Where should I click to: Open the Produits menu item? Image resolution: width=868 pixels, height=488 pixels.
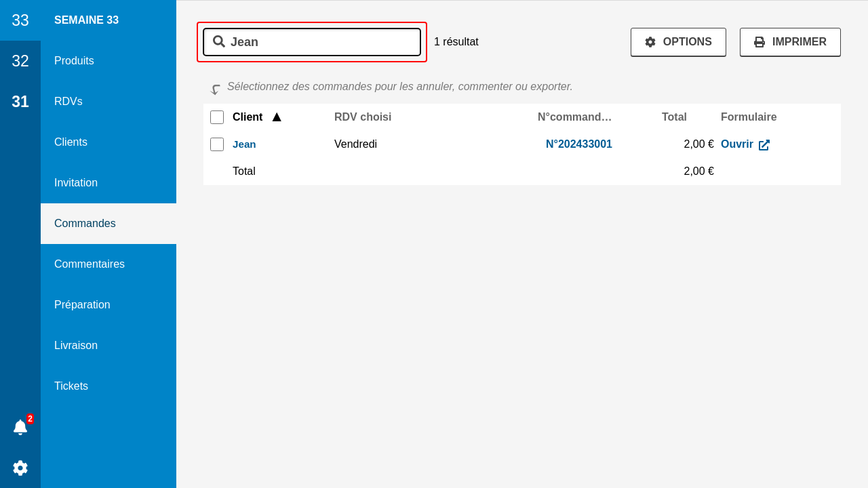(74, 61)
